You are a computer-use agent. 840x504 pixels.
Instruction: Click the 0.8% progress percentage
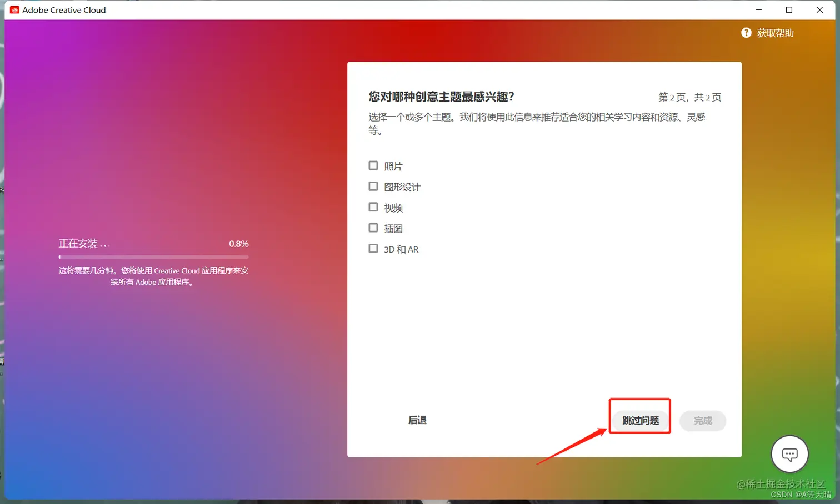point(239,244)
